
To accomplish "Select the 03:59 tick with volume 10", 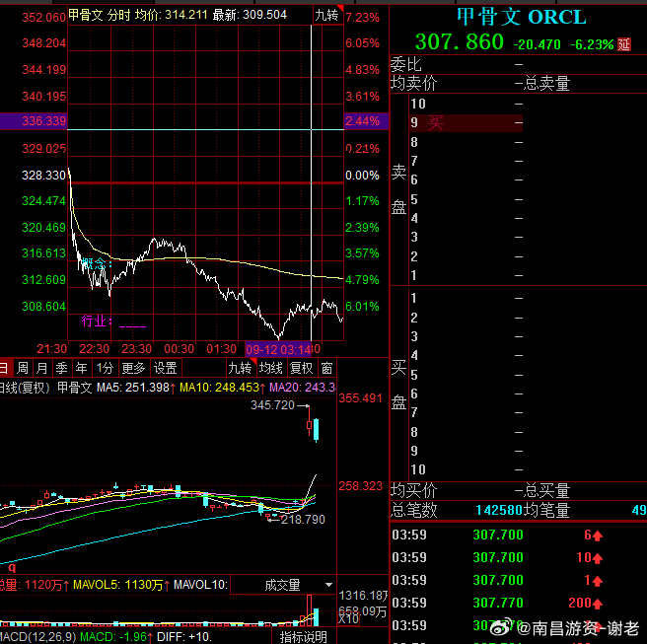I will tap(518, 558).
